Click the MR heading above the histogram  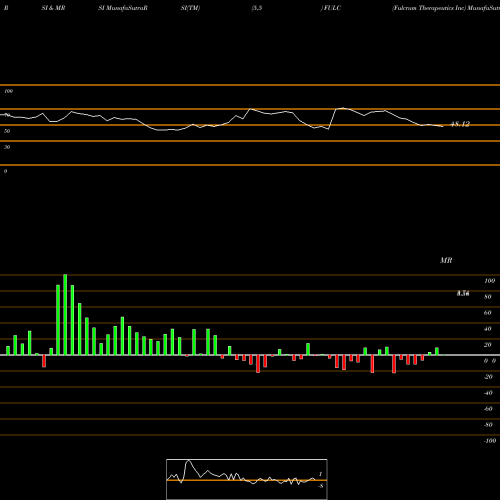point(446,260)
